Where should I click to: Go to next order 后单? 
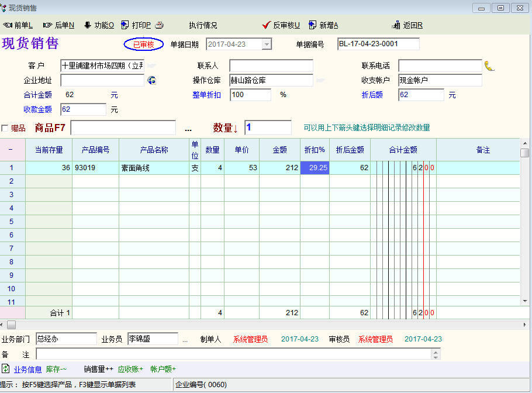[x=58, y=25]
